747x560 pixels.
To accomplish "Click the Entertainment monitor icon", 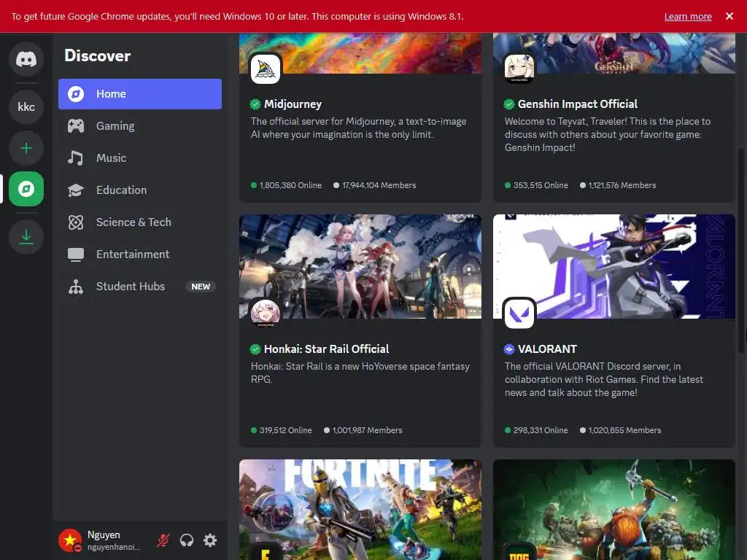I will point(76,254).
